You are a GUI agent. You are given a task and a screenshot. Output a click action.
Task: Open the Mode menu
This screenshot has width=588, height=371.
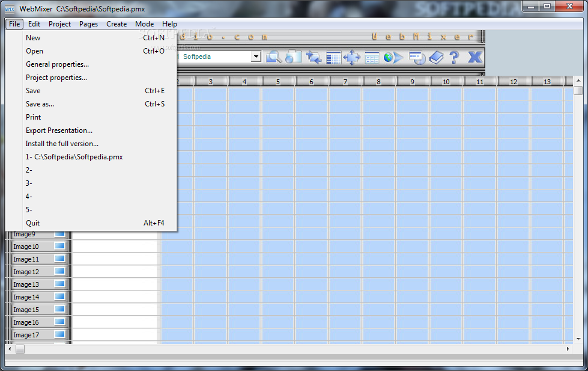[144, 24]
